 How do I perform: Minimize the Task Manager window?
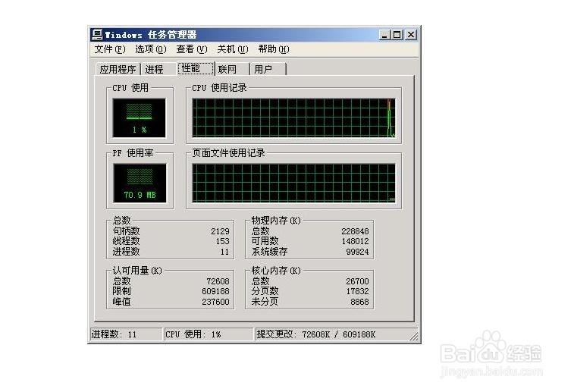tap(384, 35)
